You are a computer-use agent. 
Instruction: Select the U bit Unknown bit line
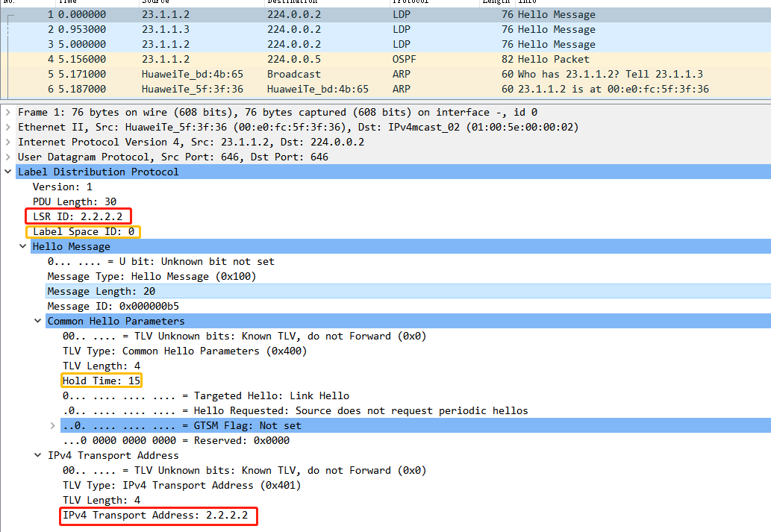point(160,262)
